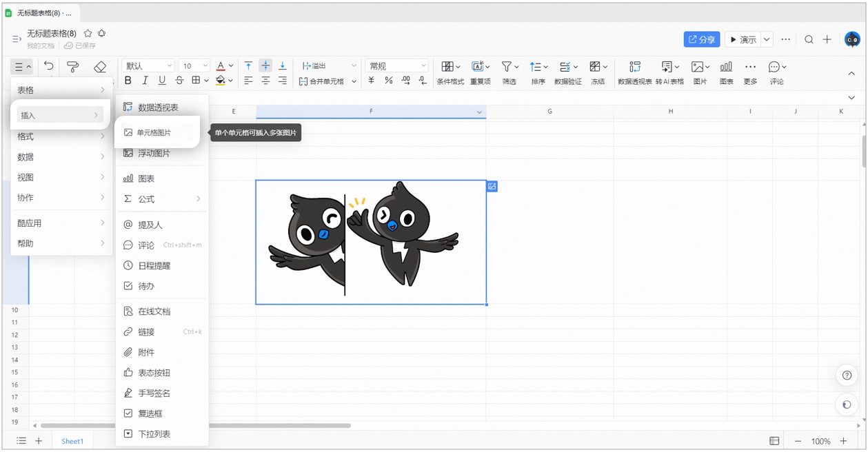Toggle strikethrough text formatting
Screen dimensions: 868x452
point(179,81)
